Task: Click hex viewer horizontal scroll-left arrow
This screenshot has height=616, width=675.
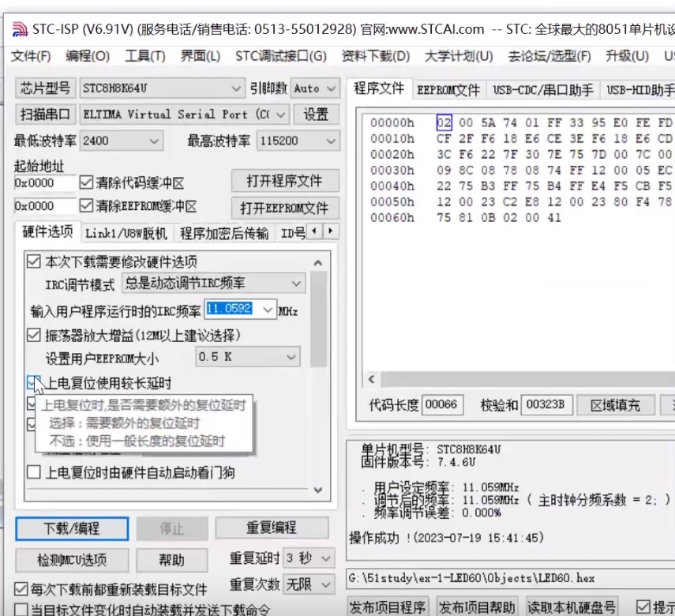Action: tap(372, 380)
